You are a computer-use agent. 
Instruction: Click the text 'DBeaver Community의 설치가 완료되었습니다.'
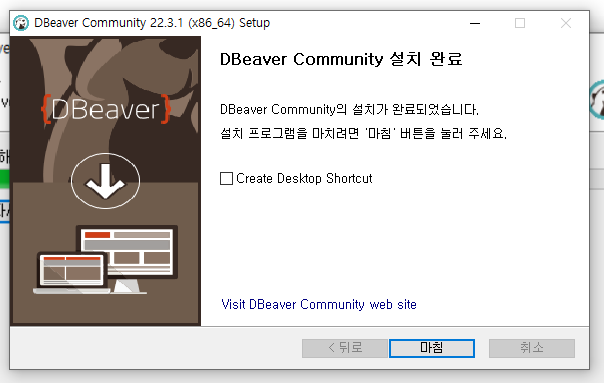pyautogui.click(x=349, y=109)
